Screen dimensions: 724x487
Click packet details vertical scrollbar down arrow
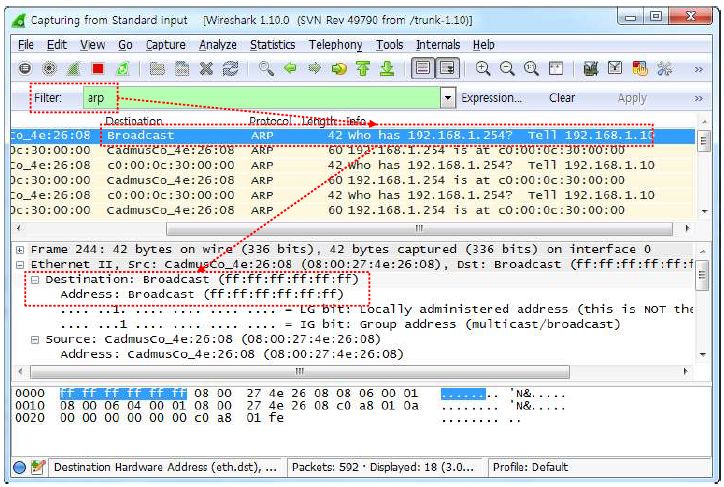pyautogui.click(x=703, y=355)
